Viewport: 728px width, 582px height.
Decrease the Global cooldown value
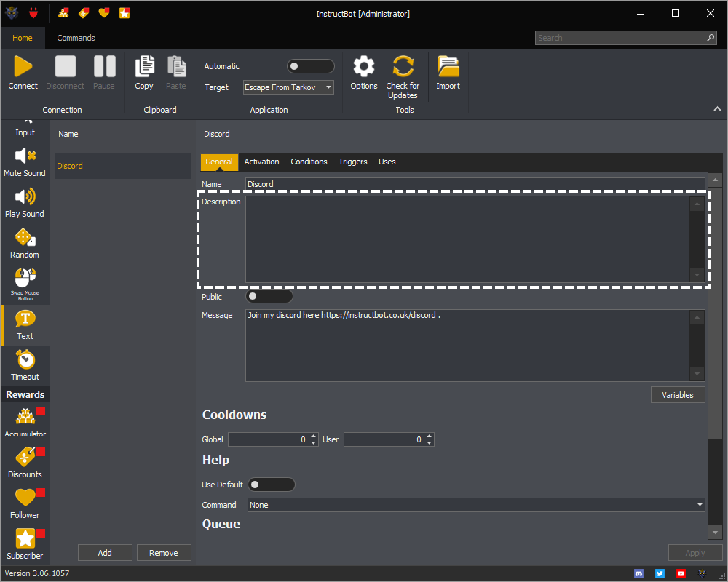coord(314,443)
